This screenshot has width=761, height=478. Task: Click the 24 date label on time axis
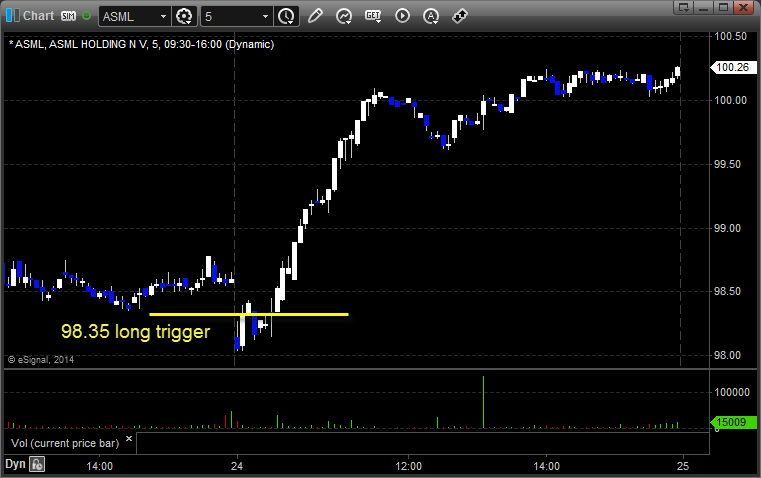point(237,466)
